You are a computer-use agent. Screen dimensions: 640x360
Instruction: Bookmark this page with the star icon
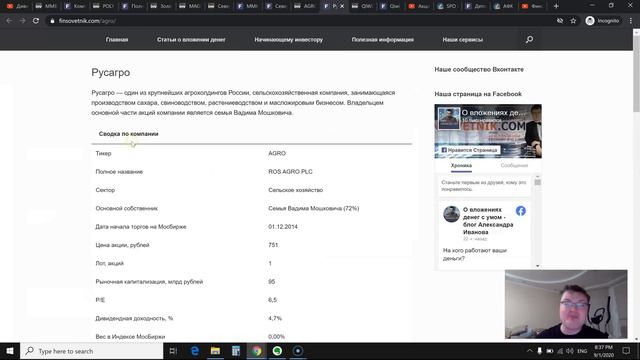(x=573, y=21)
